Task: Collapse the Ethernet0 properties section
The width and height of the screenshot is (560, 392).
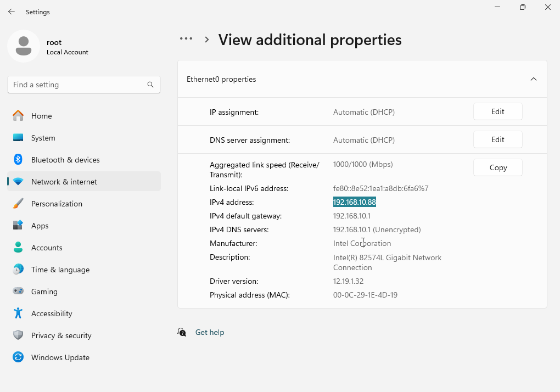Action: coord(533,79)
